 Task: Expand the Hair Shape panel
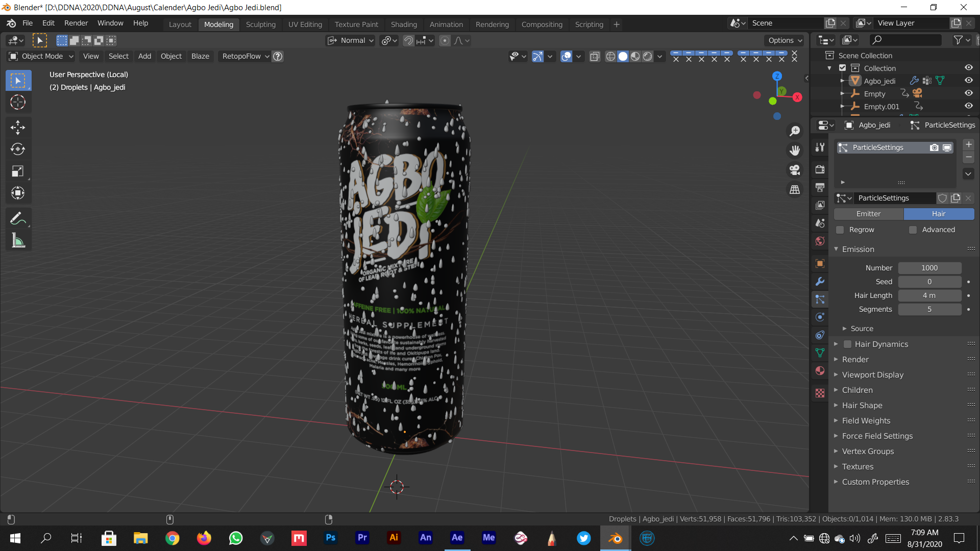point(862,406)
